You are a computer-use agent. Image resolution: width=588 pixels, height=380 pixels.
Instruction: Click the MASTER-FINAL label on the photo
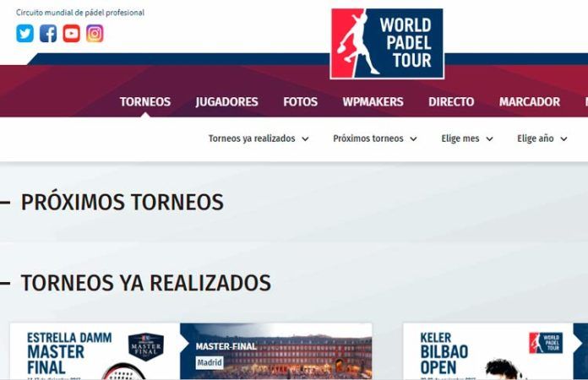point(226,346)
